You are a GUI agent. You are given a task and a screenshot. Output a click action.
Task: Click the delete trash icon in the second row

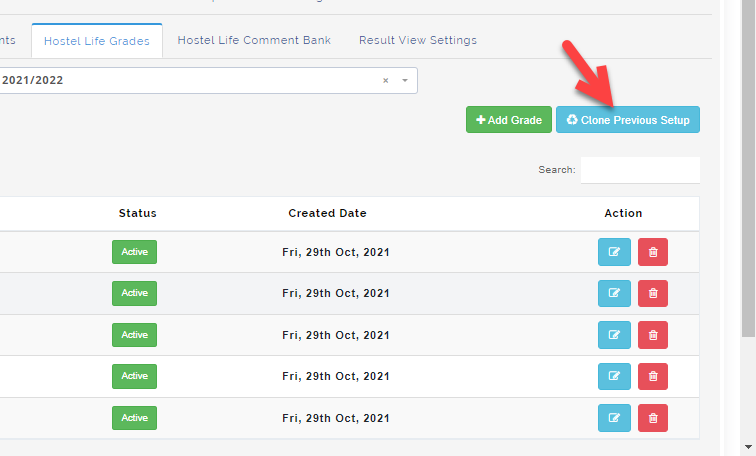(x=653, y=293)
